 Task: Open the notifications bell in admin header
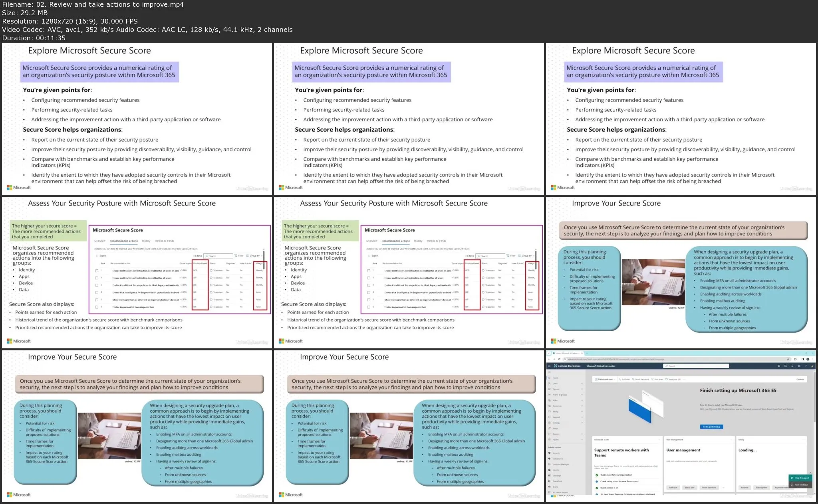tap(792, 366)
